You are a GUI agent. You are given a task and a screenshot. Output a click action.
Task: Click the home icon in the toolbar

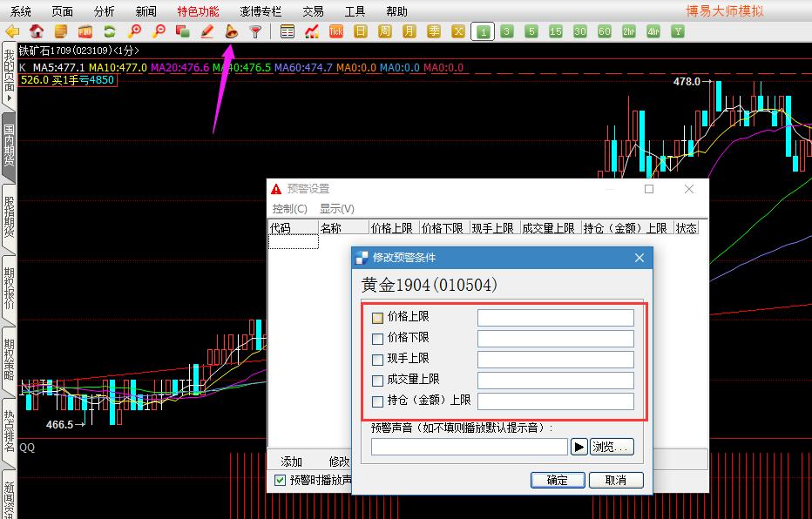point(37,31)
